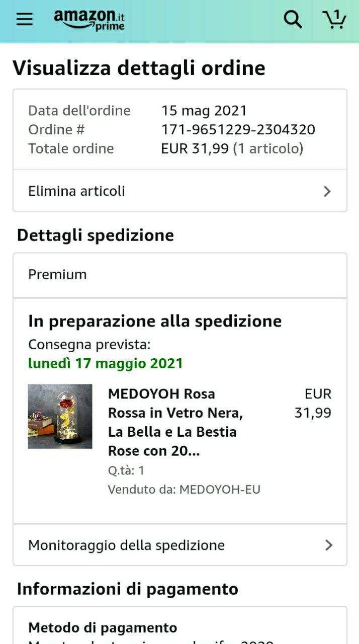Screen dimensions: 359x644
Task: Open the search magnifier icon
Action: 293,20
